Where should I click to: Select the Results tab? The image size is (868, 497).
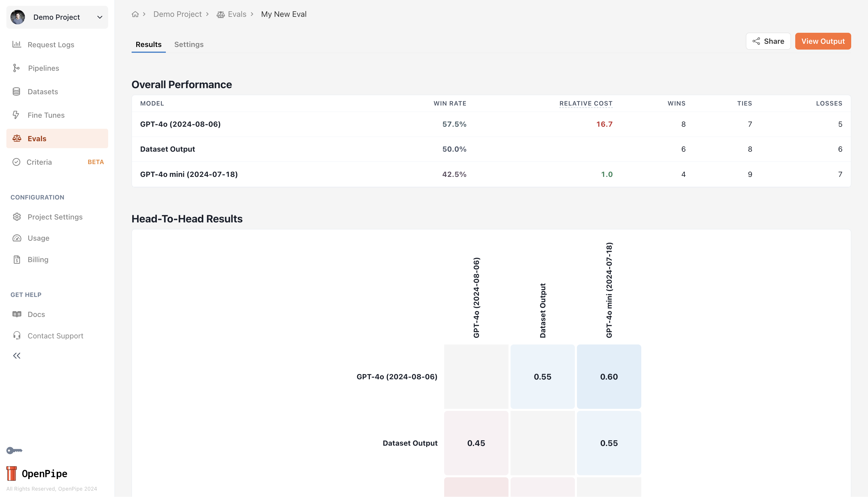pos(148,44)
